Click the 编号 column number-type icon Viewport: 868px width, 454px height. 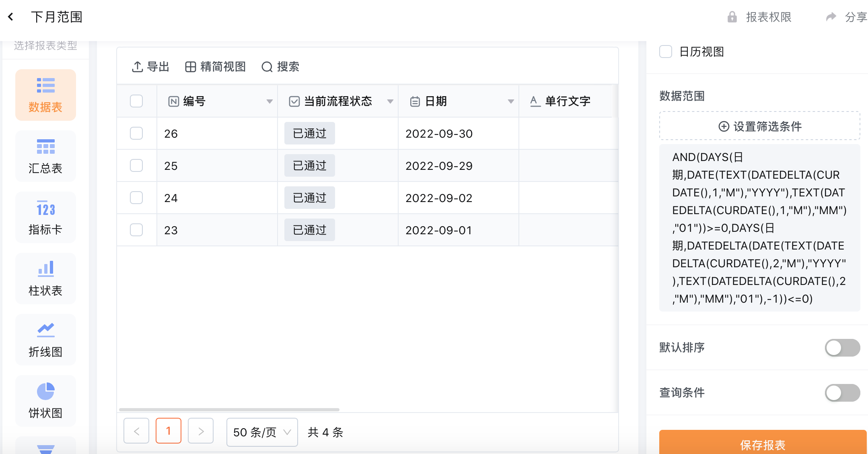coord(173,101)
